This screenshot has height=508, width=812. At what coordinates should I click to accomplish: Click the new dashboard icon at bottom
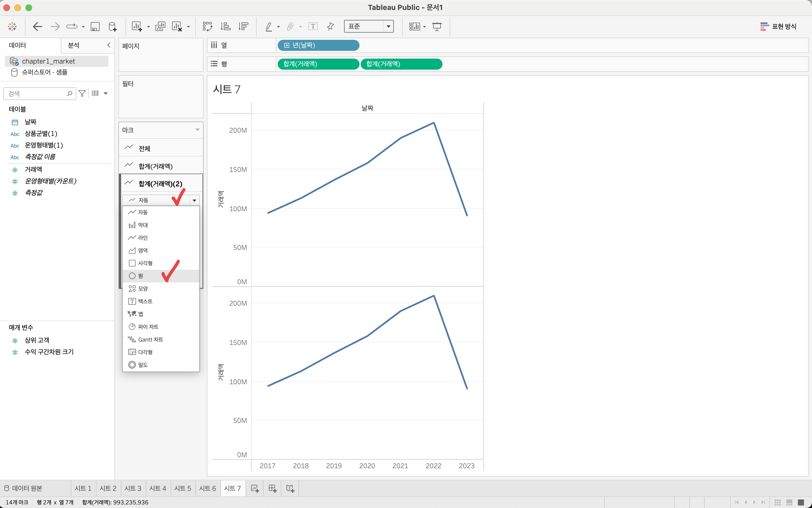pos(272,488)
